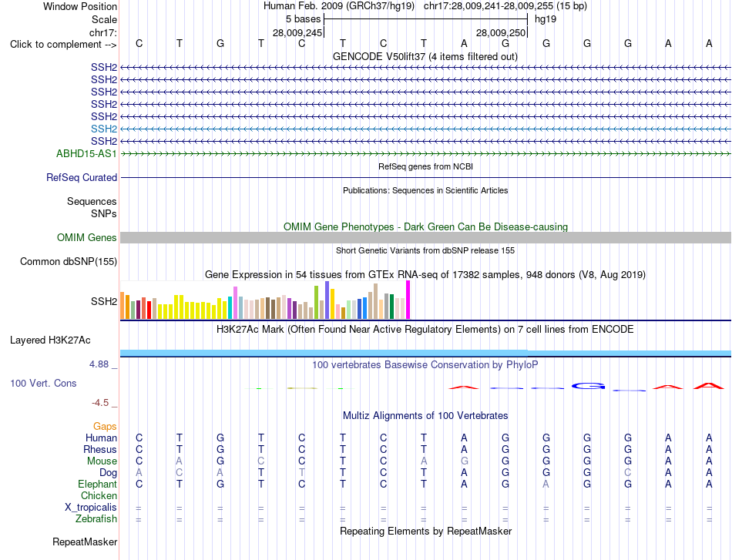This screenshot has width=732, height=560.
Task: Click the gray OMIM Genes bar
Action: [x=425, y=237]
